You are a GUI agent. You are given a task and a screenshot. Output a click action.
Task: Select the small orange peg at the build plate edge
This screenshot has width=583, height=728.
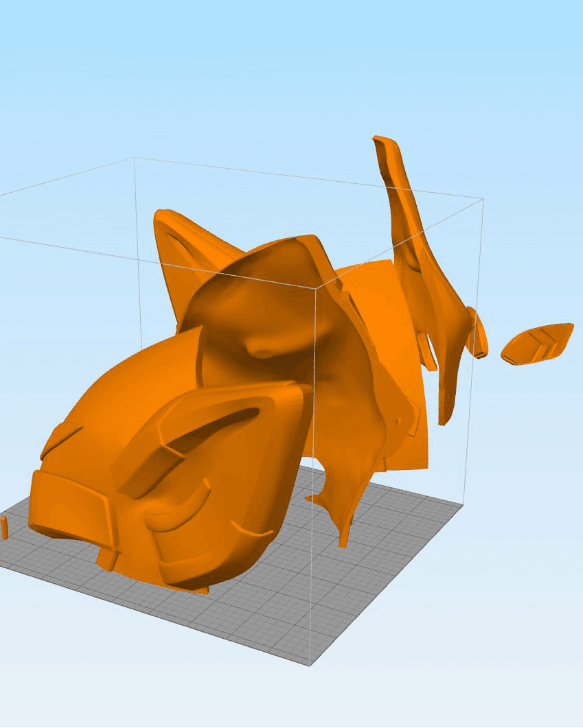[4, 528]
